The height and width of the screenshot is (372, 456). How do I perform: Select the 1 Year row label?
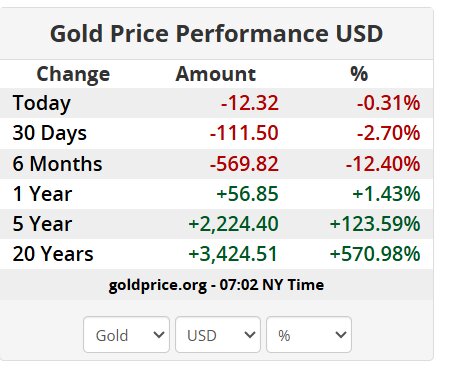point(42,194)
